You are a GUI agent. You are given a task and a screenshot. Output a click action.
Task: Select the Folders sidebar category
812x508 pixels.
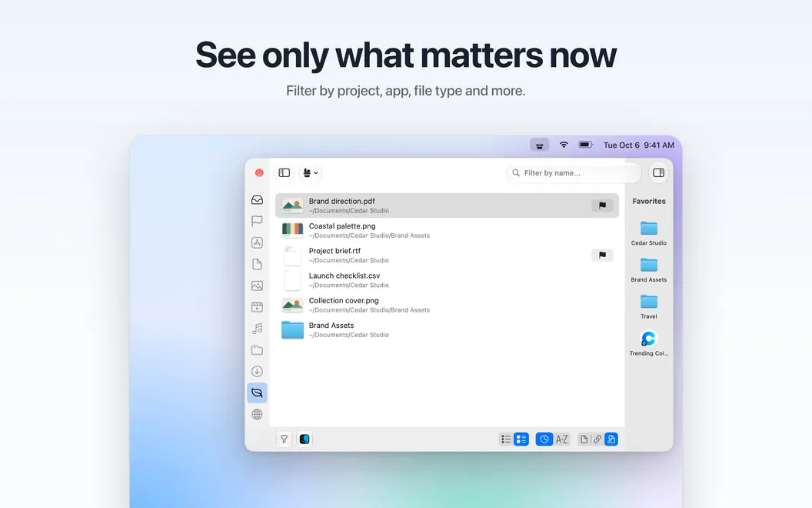coord(257,350)
